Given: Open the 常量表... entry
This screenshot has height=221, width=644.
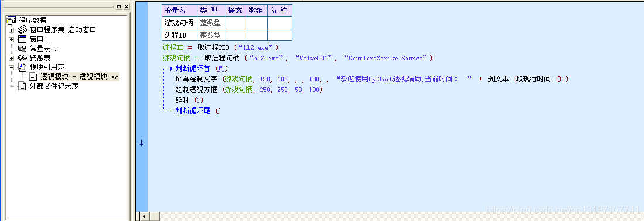Looking at the screenshot, I should click(x=44, y=49).
